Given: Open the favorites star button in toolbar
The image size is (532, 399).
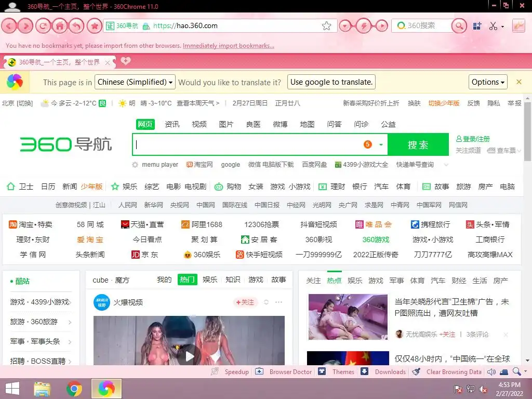Looking at the screenshot, I should coord(95,26).
